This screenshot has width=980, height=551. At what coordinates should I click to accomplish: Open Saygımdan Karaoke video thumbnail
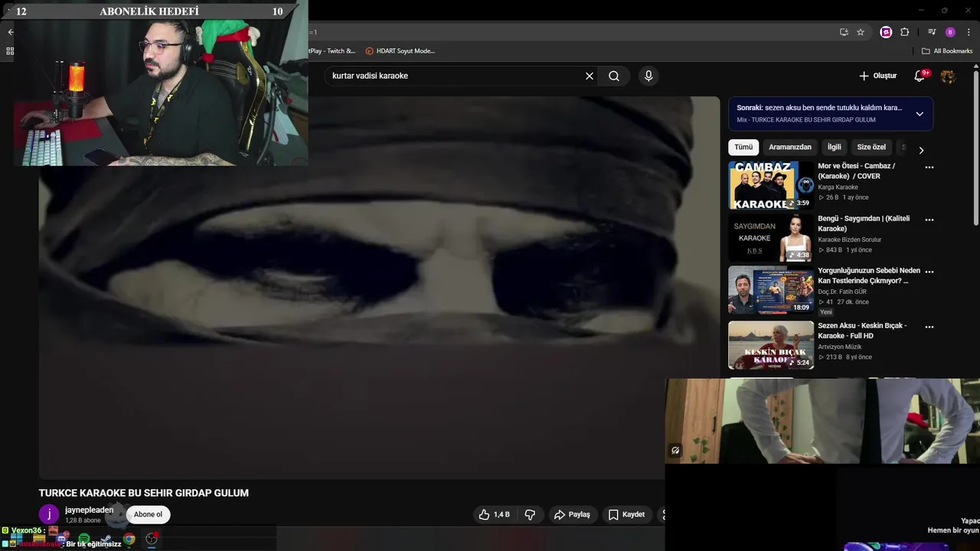pyautogui.click(x=771, y=237)
